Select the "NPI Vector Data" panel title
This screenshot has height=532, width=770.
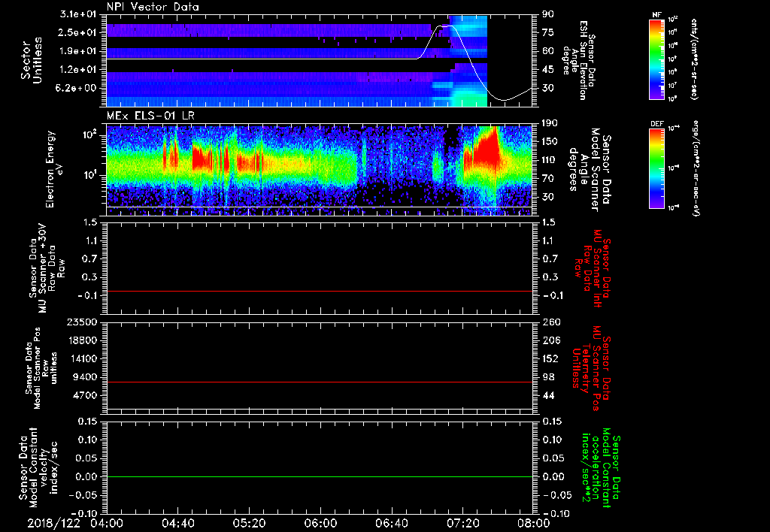point(153,7)
